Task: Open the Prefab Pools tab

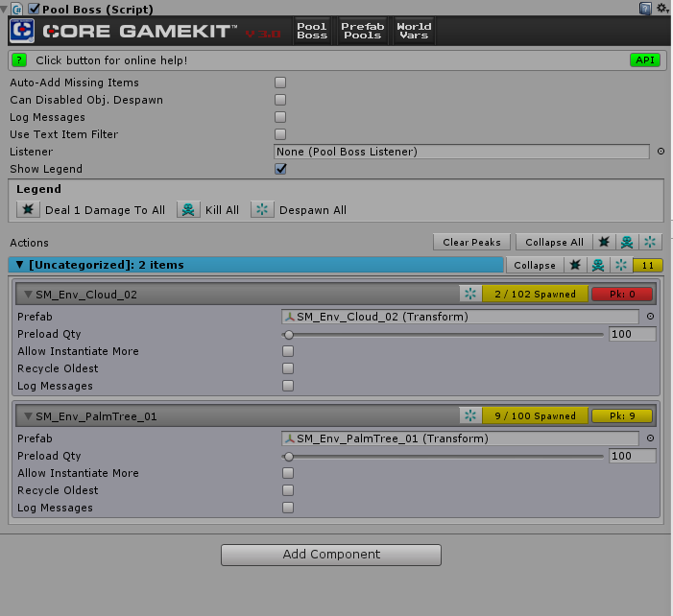Action: click(x=363, y=31)
